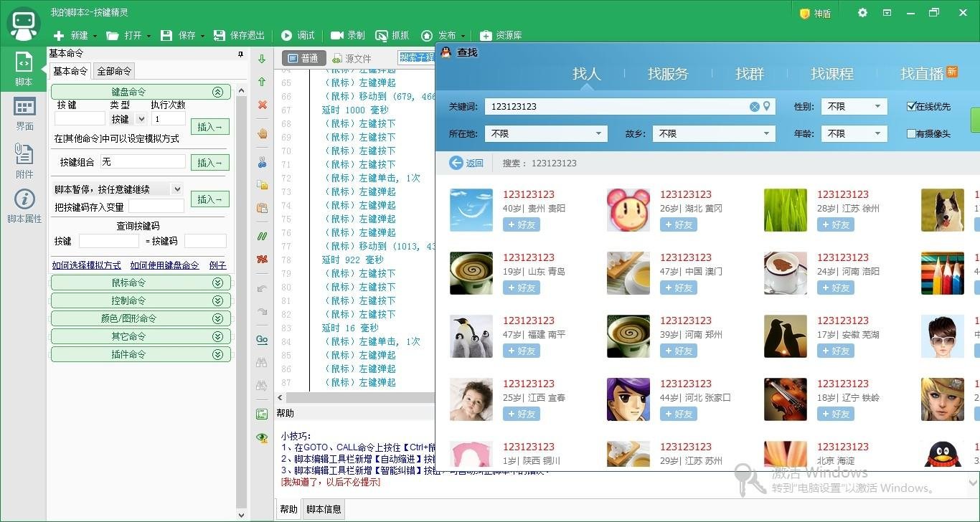Select the 找群 tab
This screenshot has width=980, height=522.
750,73
